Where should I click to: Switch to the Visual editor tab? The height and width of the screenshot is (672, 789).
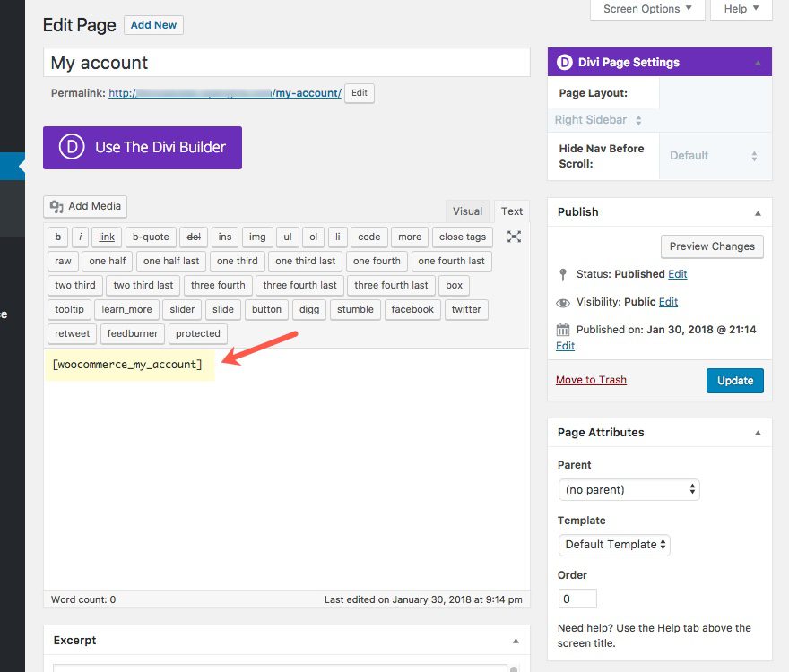(x=467, y=211)
